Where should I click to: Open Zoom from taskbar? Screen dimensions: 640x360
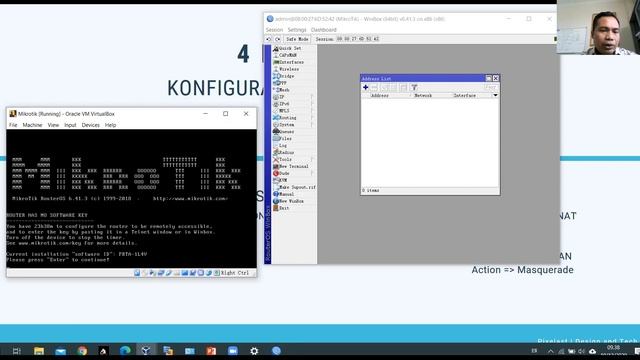tap(233, 351)
